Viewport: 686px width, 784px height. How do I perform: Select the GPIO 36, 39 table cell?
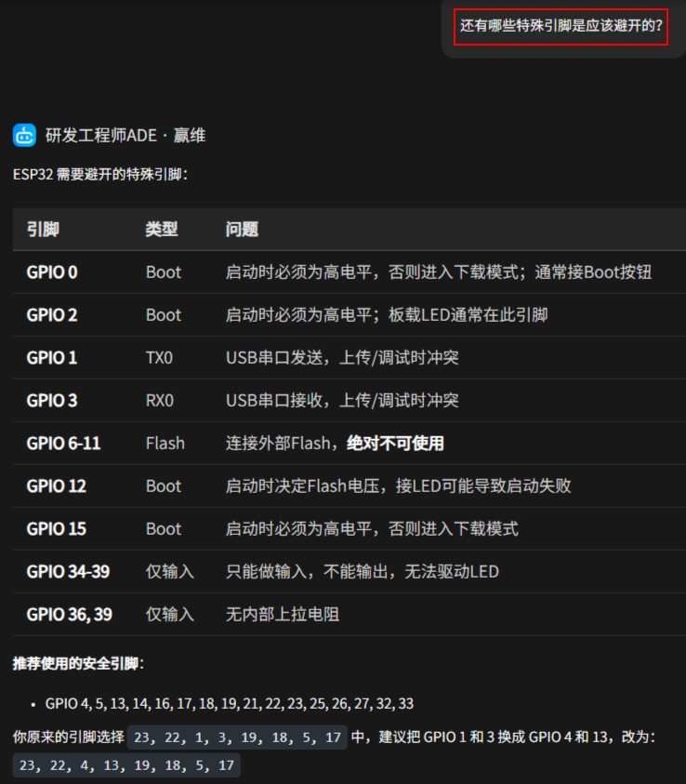click(x=70, y=615)
